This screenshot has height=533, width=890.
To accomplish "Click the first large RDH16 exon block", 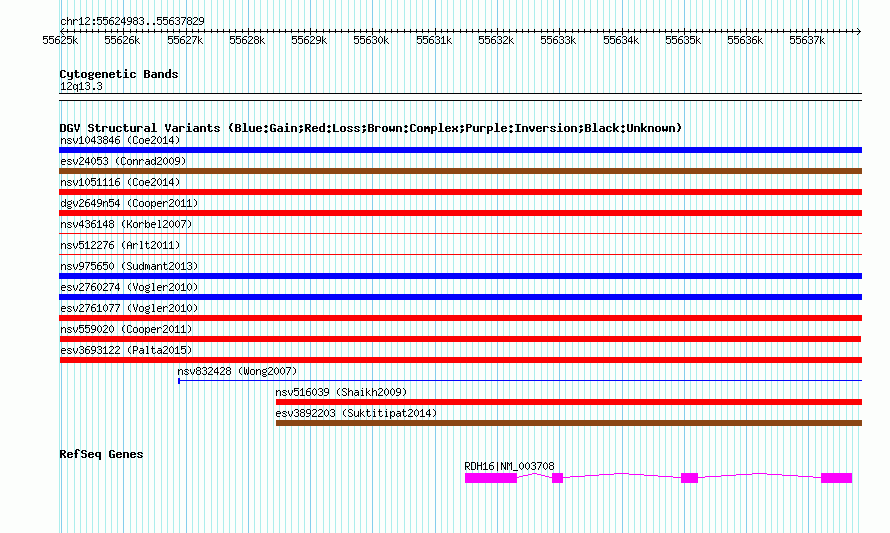I will (491, 478).
